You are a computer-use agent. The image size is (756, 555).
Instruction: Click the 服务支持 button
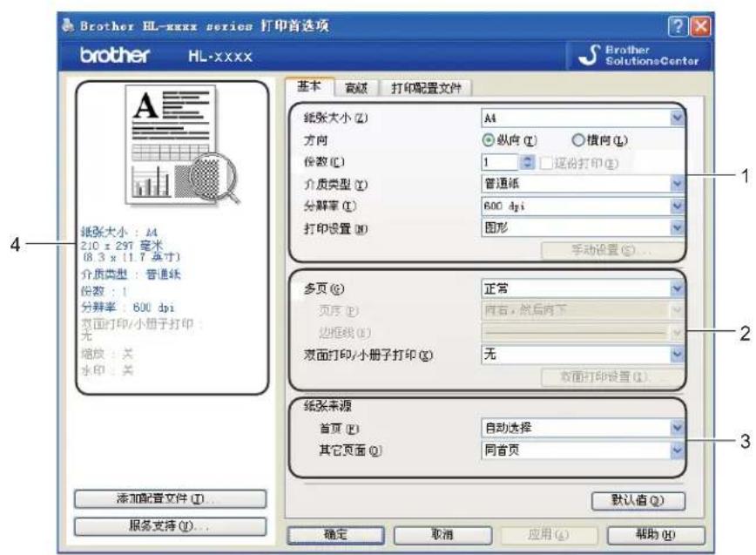point(170,526)
